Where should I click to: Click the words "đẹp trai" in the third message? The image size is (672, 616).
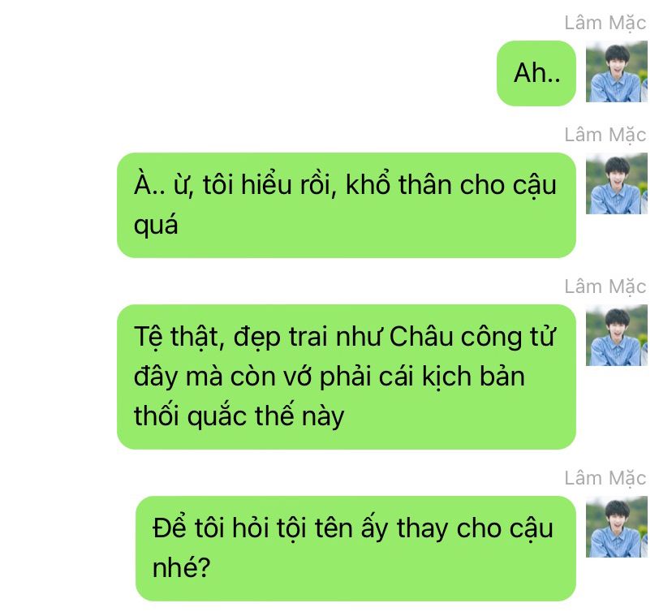[281, 338]
